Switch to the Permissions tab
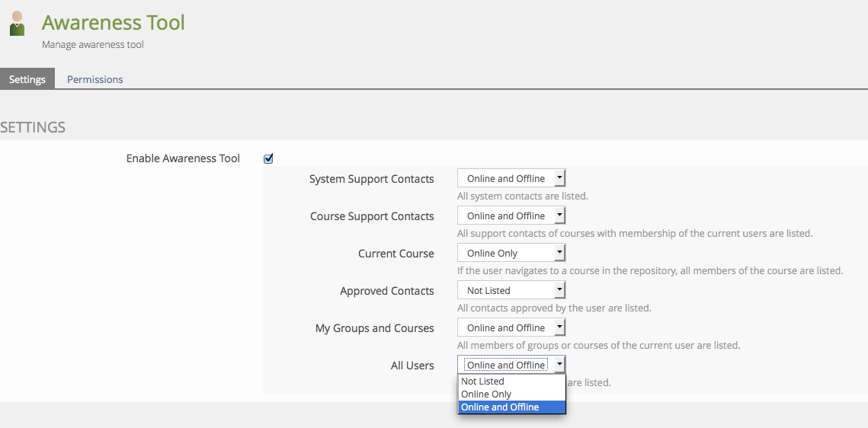The height and width of the screenshot is (428, 868). (95, 79)
